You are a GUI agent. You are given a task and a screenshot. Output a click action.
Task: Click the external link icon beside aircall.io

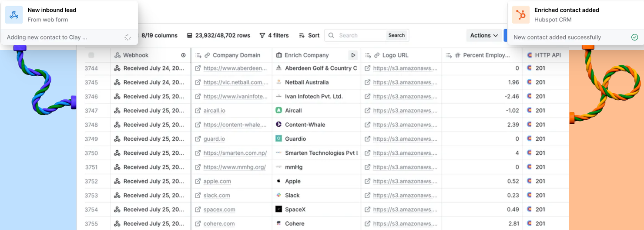click(198, 111)
